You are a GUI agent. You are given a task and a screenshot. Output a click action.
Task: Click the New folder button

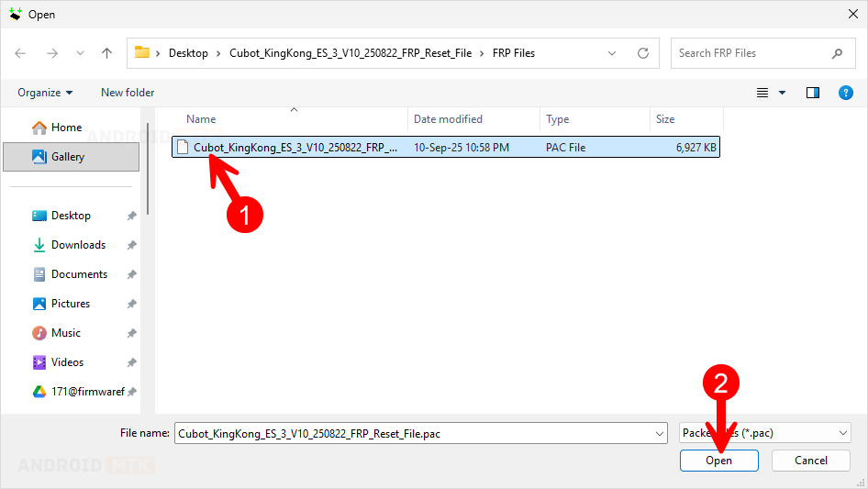128,93
